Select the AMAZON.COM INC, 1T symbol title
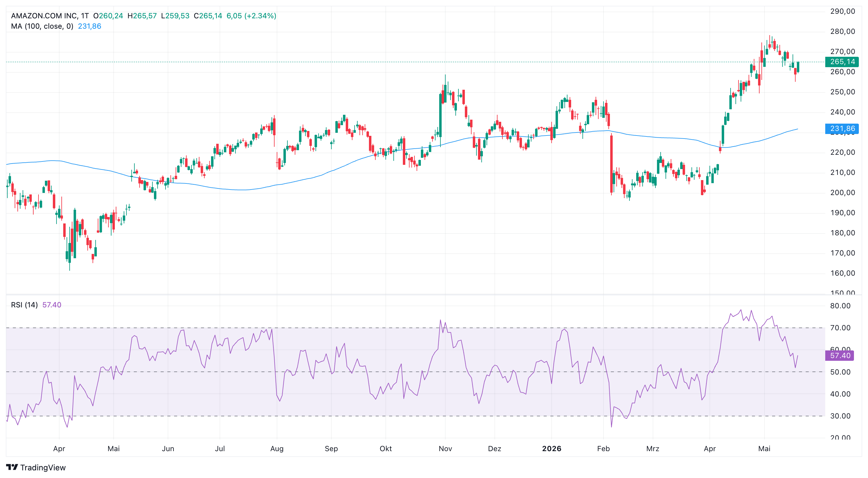The image size is (868, 478). pyautogui.click(x=50, y=16)
